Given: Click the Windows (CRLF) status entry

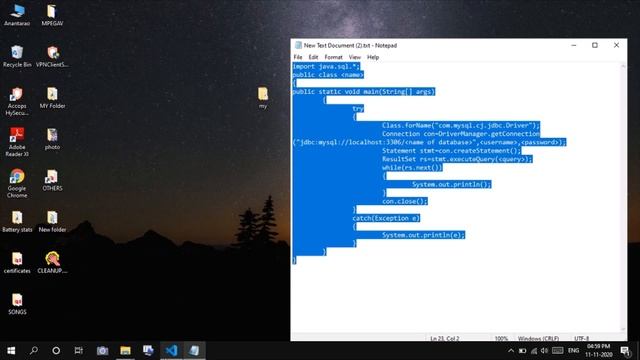Looking at the screenshot, I should pyautogui.click(x=538, y=338).
